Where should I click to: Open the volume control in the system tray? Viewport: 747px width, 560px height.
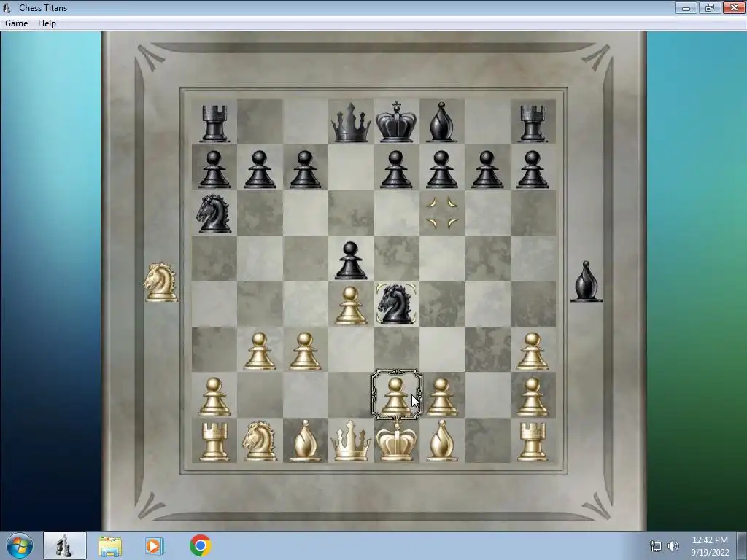pos(673,546)
